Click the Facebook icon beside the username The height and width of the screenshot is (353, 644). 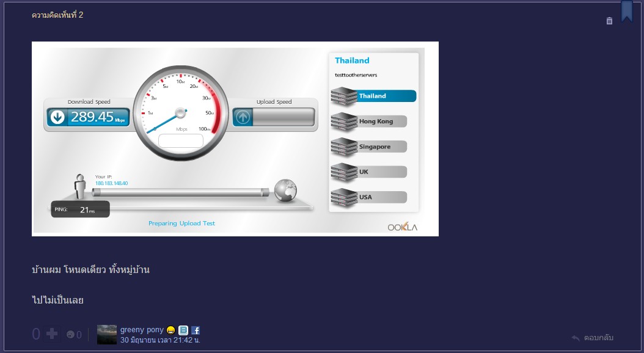click(x=196, y=330)
